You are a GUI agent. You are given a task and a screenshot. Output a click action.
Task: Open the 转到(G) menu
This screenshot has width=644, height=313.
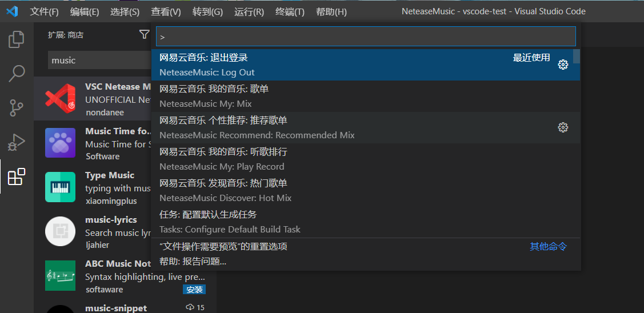[207, 12]
